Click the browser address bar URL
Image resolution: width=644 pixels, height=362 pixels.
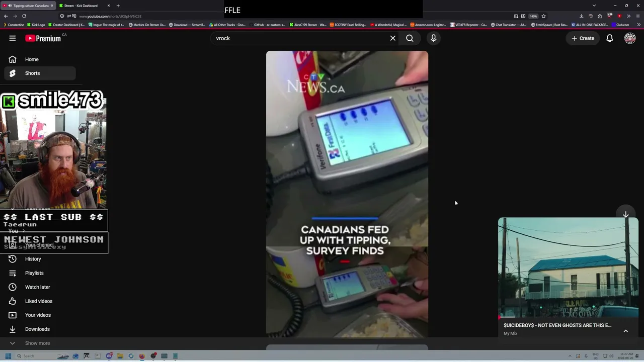[110, 16]
